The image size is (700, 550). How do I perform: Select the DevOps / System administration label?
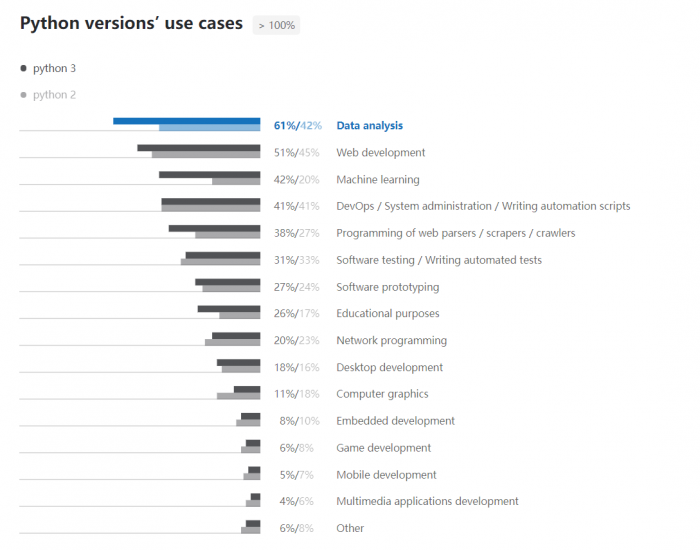click(483, 206)
